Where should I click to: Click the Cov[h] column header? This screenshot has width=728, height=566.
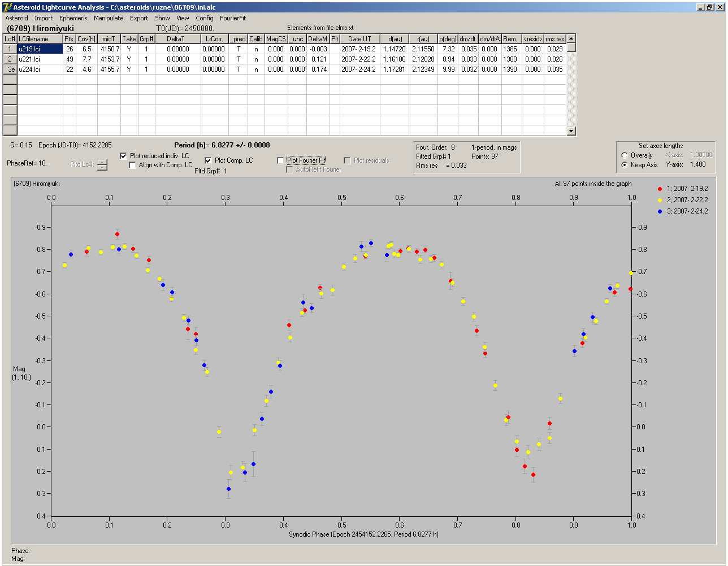pos(86,39)
